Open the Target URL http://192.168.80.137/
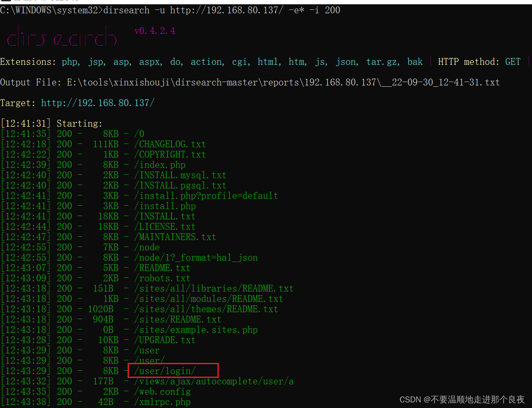 (98, 103)
